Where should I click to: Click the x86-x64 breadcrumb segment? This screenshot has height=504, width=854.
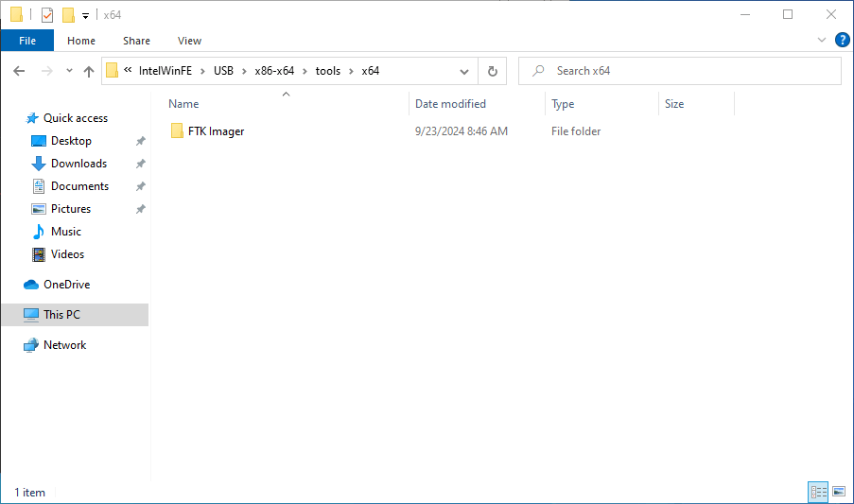274,71
